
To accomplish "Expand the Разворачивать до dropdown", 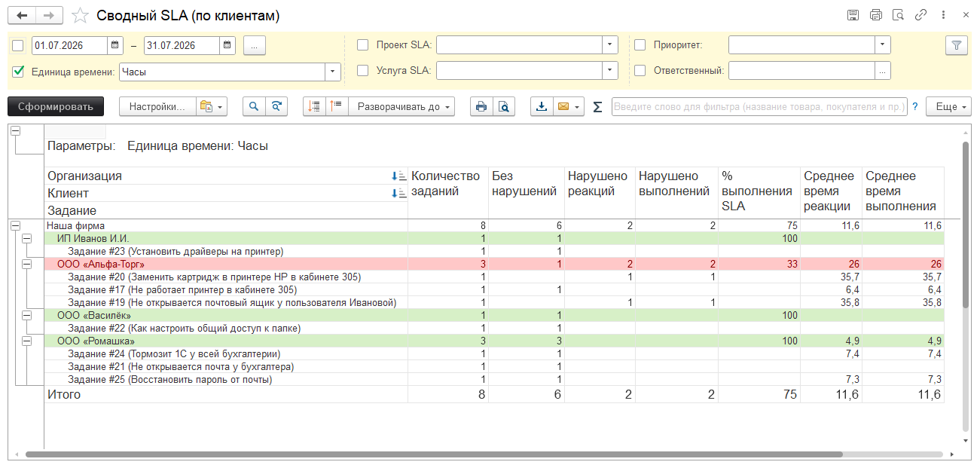I will coord(403,107).
